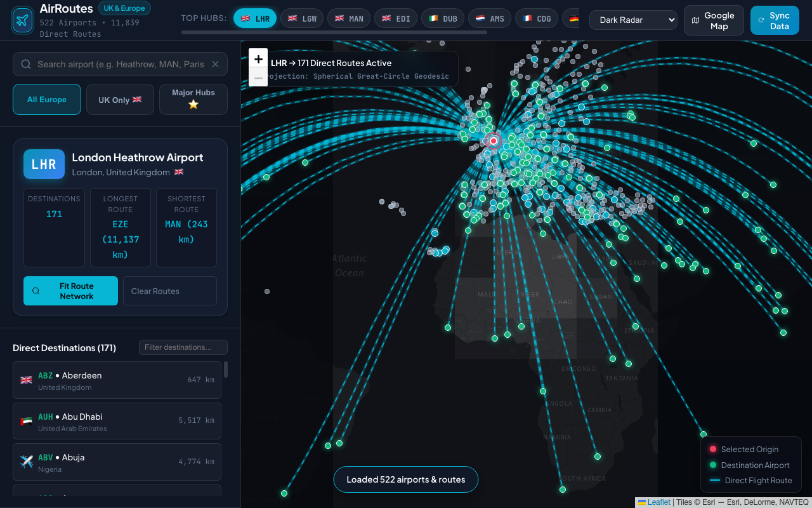812x508 pixels.
Task: Click the destinations list scrollbar thumb
Action: click(226, 370)
